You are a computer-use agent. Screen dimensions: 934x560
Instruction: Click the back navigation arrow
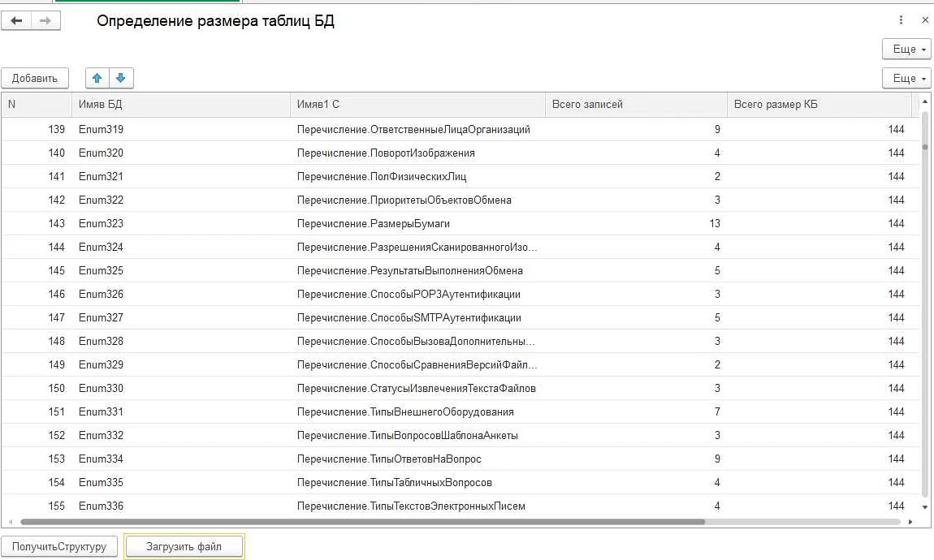click(x=16, y=21)
